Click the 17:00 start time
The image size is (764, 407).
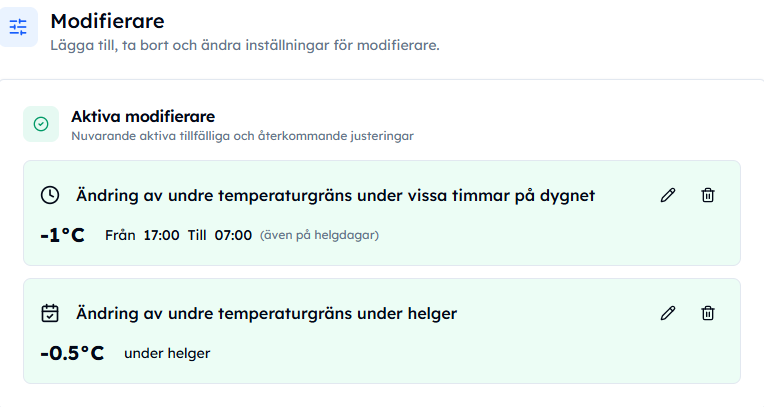click(161, 235)
